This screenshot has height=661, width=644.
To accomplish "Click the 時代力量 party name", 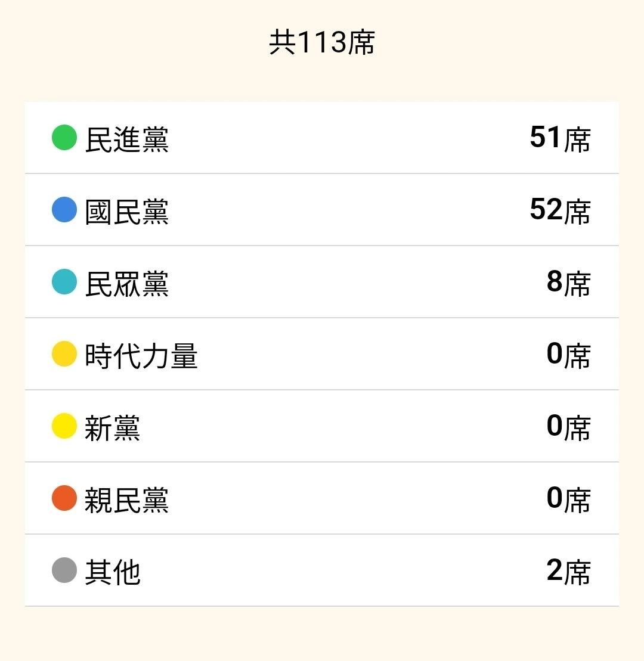I will (x=141, y=356).
